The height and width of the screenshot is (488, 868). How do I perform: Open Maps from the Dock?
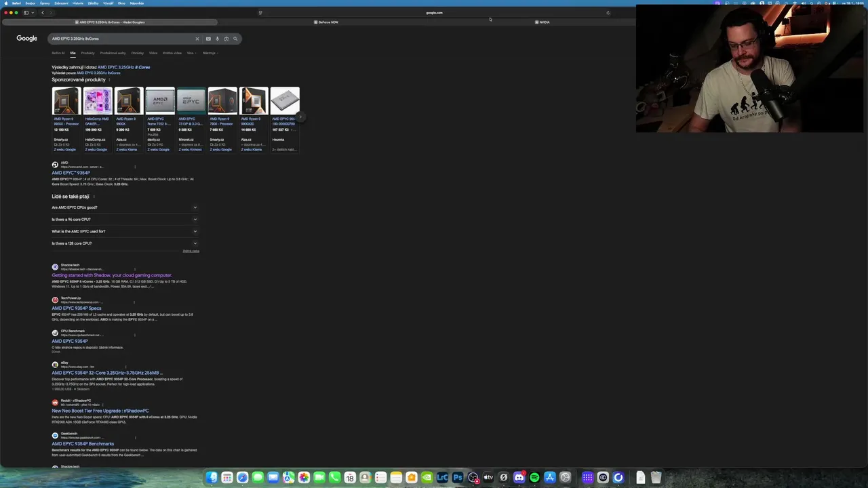point(288,477)
